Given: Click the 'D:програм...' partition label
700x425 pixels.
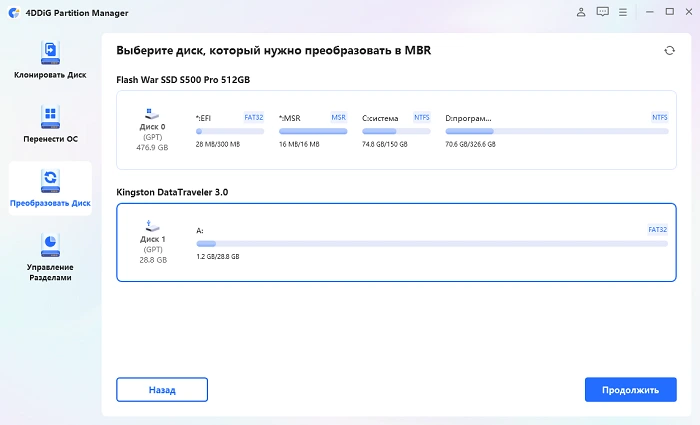Looking at the screenshot, I should [468, 118].
